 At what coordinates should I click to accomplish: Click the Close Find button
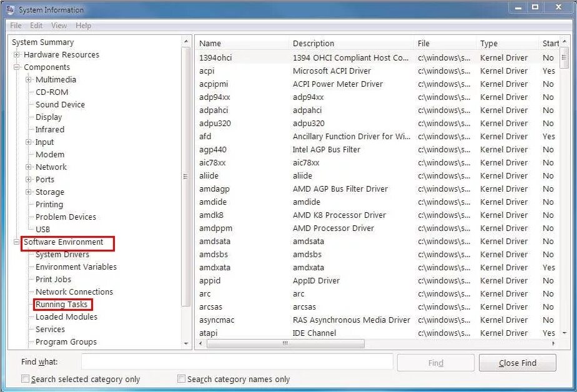(x=518, y=363)
